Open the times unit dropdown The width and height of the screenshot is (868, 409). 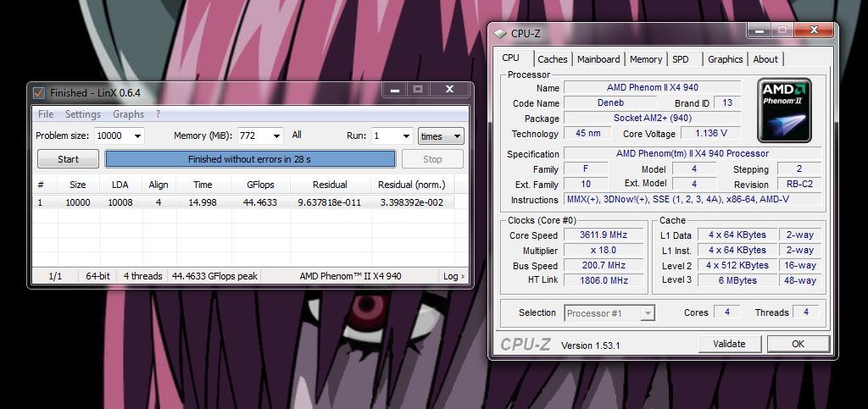coord(441,136)
